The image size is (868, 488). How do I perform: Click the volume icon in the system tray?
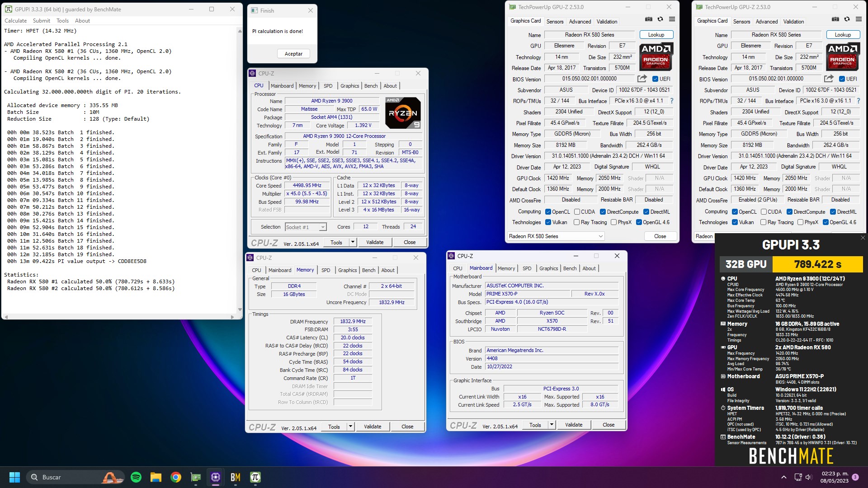809,477
